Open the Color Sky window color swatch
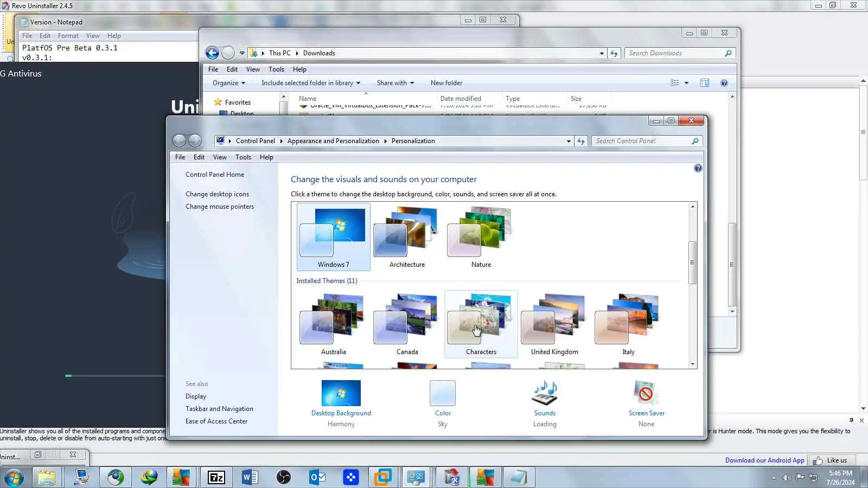 coord(443,393)
